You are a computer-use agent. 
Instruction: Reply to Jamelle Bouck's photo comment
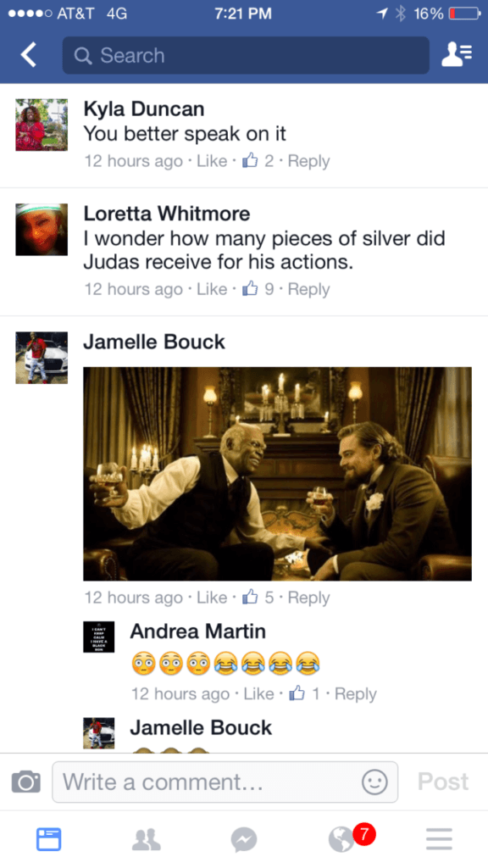coord(308,598)
